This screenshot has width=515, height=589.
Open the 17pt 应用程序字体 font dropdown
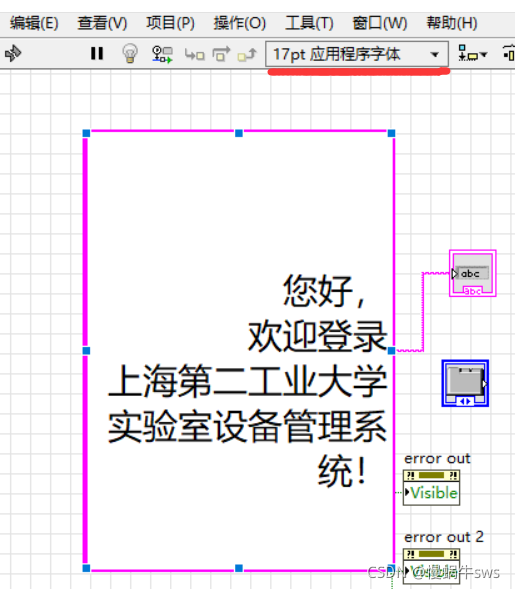357,54
